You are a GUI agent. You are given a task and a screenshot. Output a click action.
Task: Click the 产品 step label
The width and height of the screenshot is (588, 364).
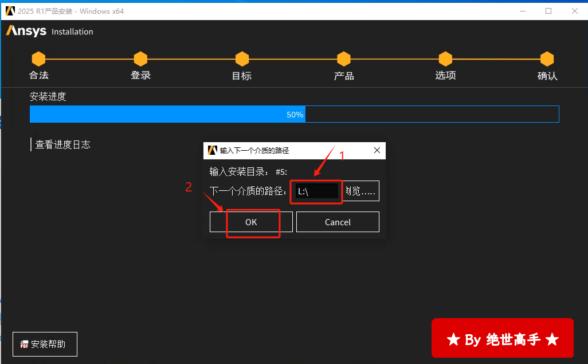[x=344, y=76]
